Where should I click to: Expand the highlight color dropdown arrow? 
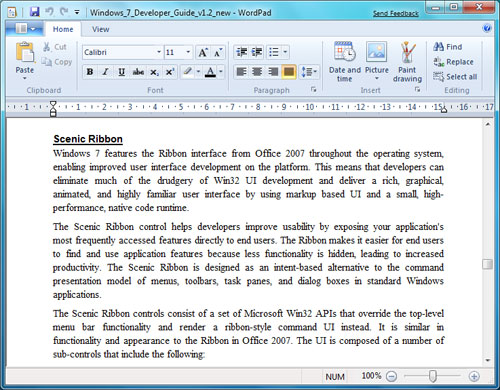(x=198, y=72)
